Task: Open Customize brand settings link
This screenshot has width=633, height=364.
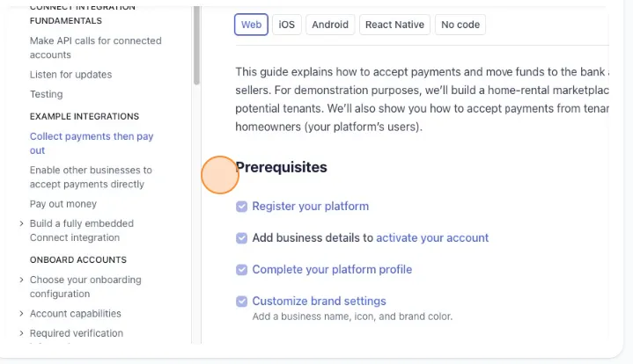Action: click(x=319, y=301)
